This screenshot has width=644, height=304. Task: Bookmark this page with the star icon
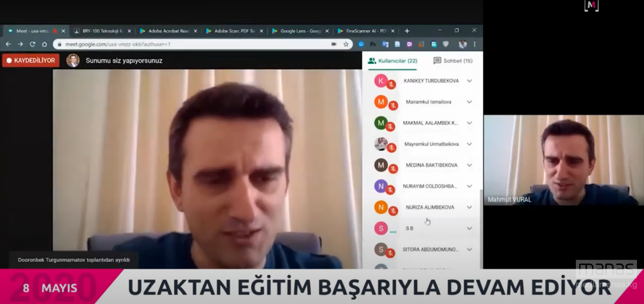(346, 44)
